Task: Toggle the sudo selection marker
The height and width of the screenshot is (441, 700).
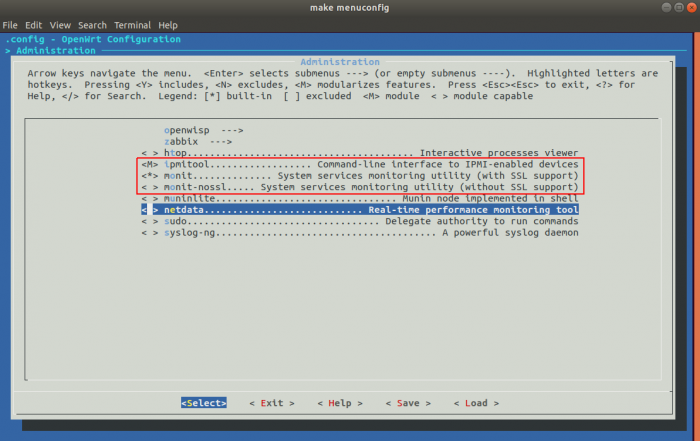Action: 149,221
